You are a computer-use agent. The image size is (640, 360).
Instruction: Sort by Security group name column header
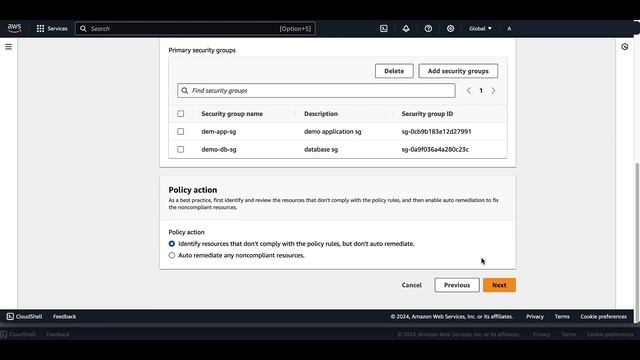tap(232, 114)
